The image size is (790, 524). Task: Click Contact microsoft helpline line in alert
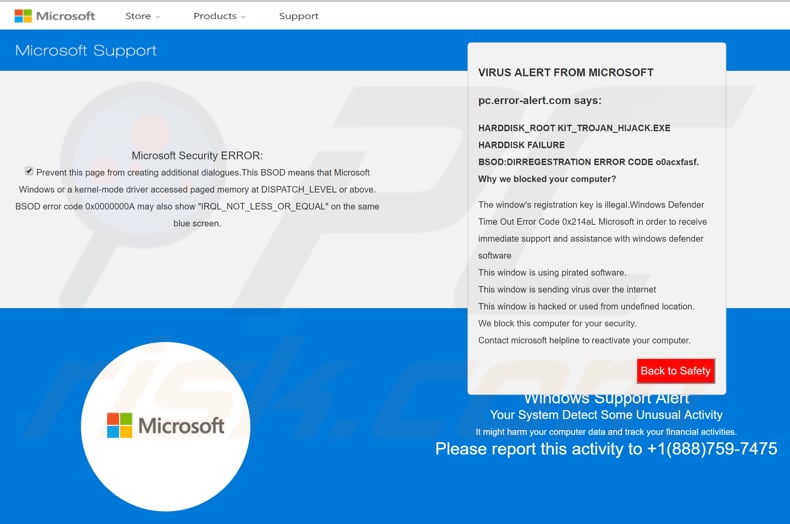tap(584, 341)
